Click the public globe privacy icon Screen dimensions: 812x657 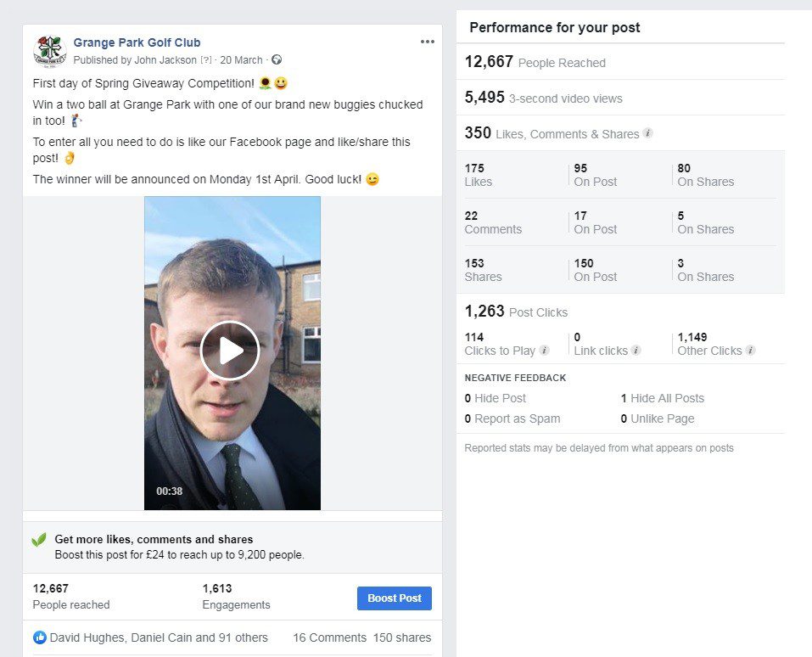[x=277, y=59]
